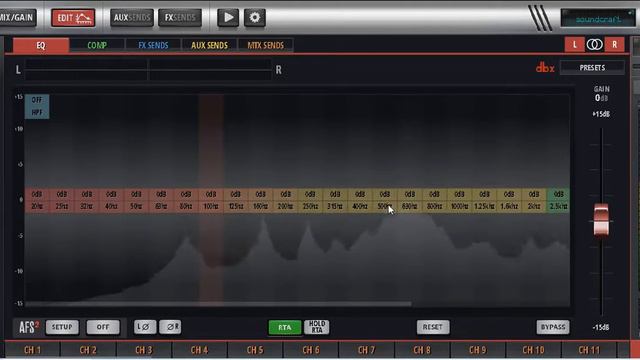Select channel CH 6

pos(311,350)
